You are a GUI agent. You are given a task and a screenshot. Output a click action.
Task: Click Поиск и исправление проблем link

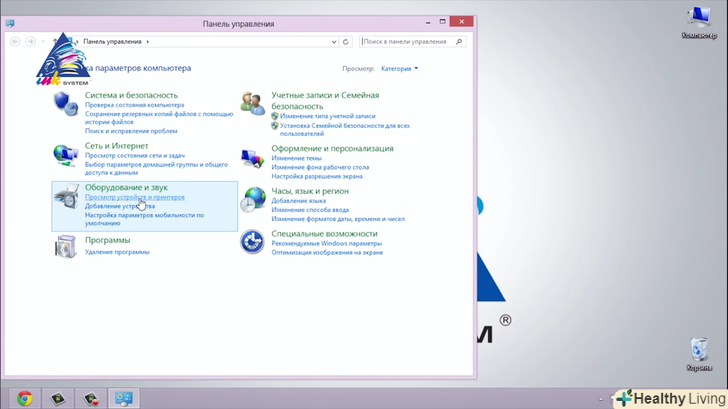tap(131, 131)
